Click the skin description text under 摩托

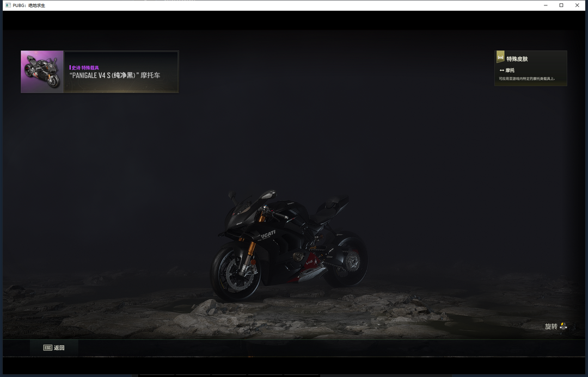tap(526, 79)
